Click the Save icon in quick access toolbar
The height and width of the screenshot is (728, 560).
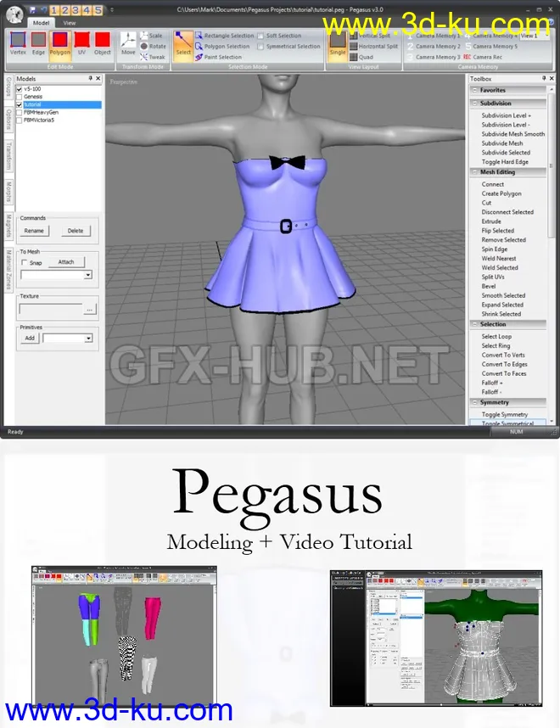point(32,9)
